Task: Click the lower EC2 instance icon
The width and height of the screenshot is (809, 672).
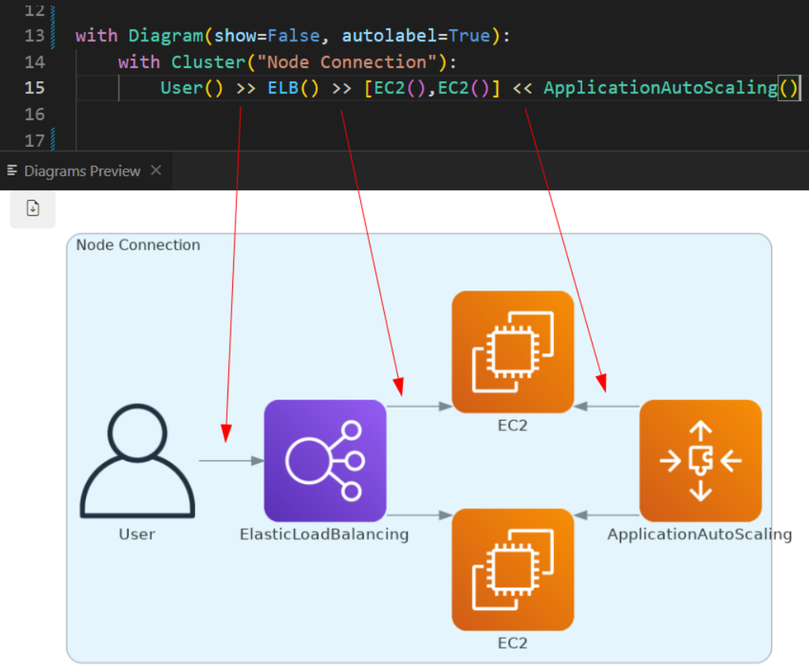Action: coord(512,569)
